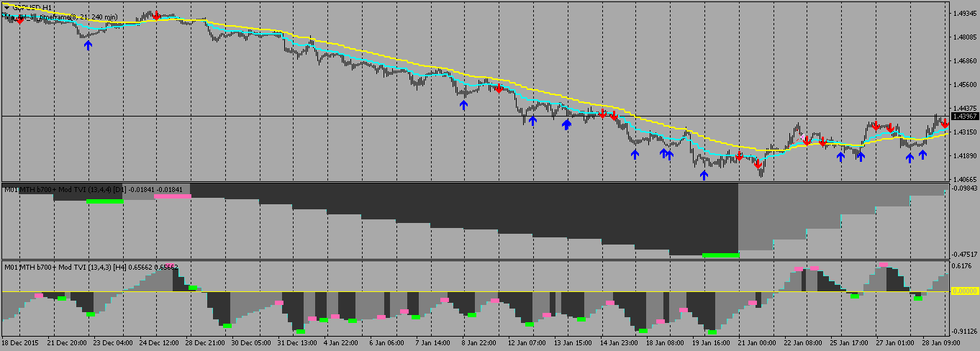Click the -0.09843 scale value in D1 panel
Screen dimensions: 980x351
tap(964, 188)
